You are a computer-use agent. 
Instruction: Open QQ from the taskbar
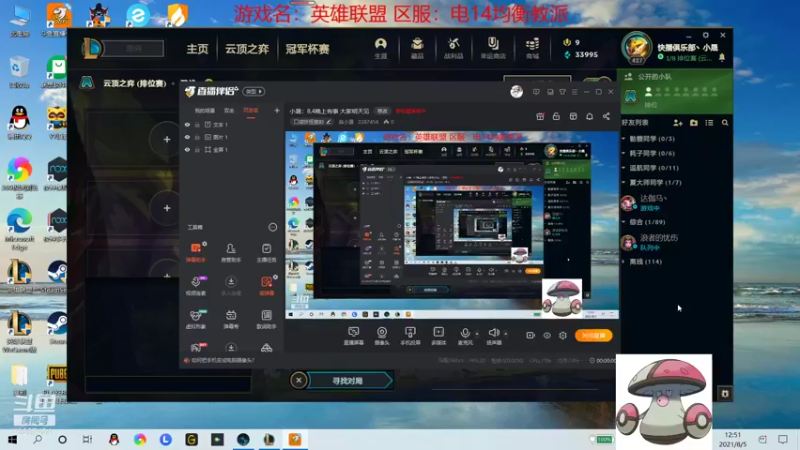[x=114, y=439]
